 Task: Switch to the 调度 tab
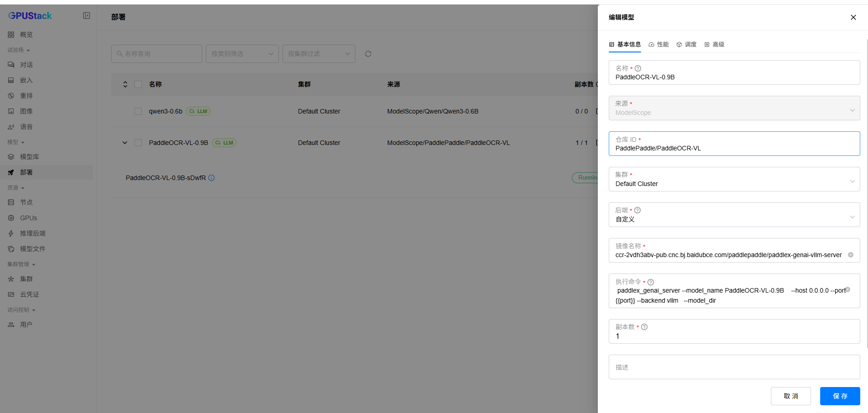pos(687,44)
